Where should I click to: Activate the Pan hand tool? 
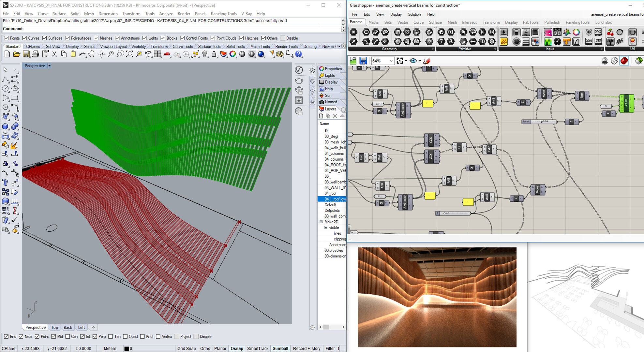(x=92, y=54)
